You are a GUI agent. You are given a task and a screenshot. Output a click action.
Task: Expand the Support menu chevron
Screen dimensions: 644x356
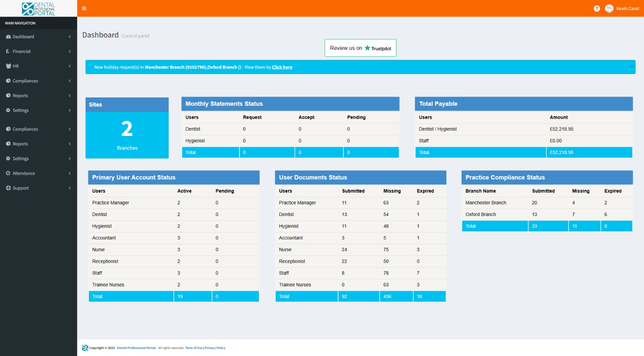pos(70,188)
